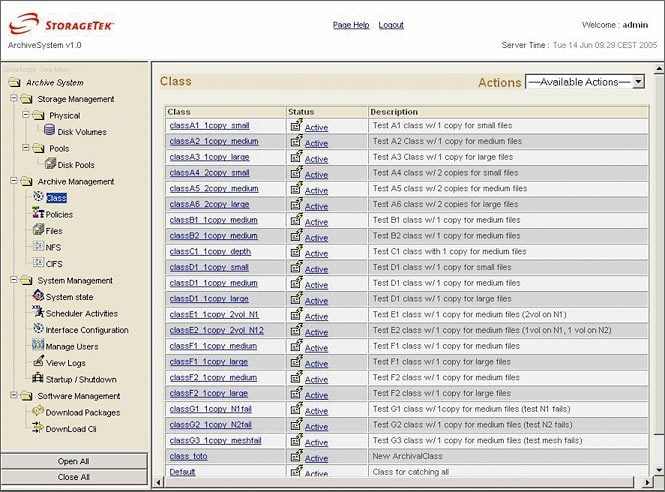Click the Scheduler Activities icon
This screenshot has width=665, height=492.
38,313
